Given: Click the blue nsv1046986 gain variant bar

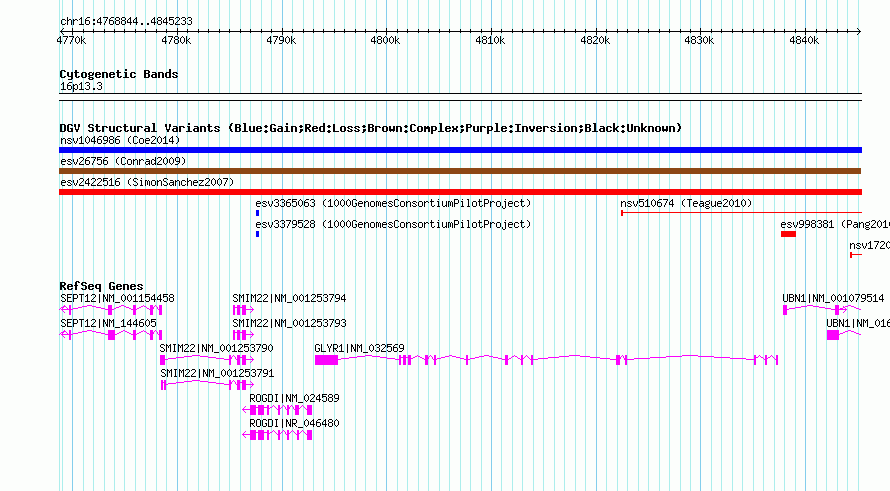Looking at the screenshot, I should coord(460,150).
